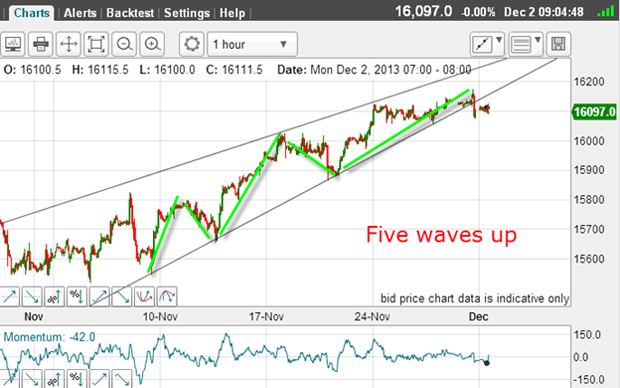Viewport: 620px width, 388px height.
Task: Click the 'Five waves up' annotation
Action: coord(441,235)
